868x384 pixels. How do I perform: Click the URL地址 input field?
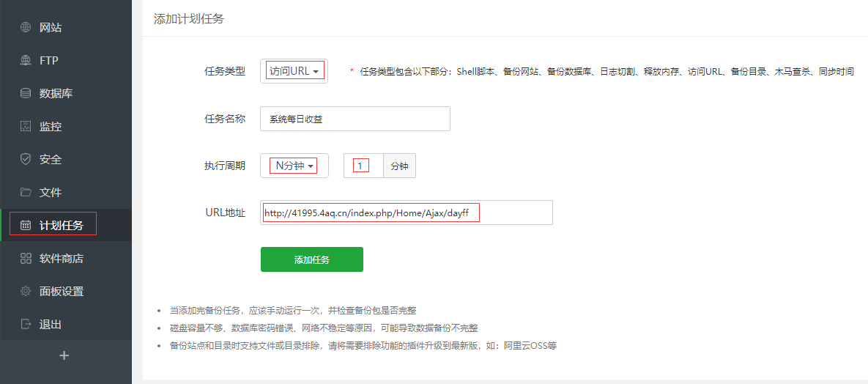[406, 213]
